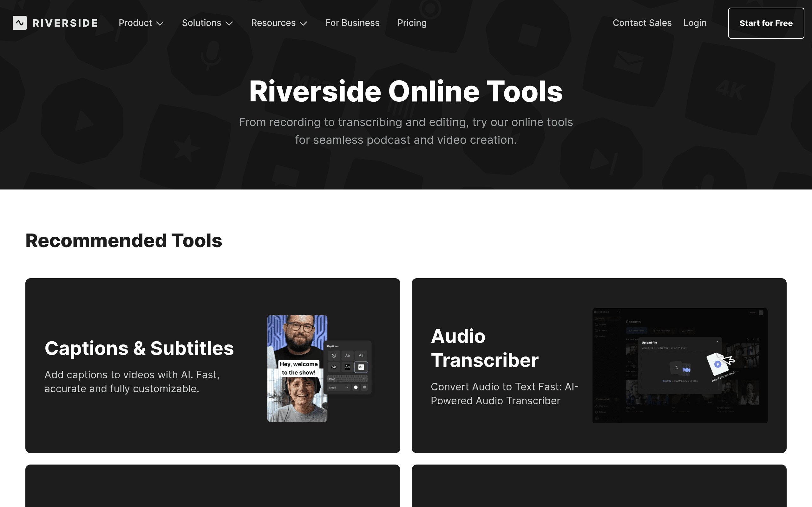Viewport: 812px width, 507px height.
Task: Expand the Resources dropdown in the navbar
Action: point(279,23)
